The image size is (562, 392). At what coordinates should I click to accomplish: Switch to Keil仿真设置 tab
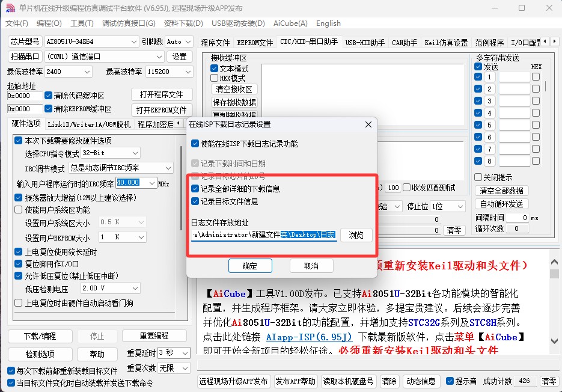(x=446, y=43)
